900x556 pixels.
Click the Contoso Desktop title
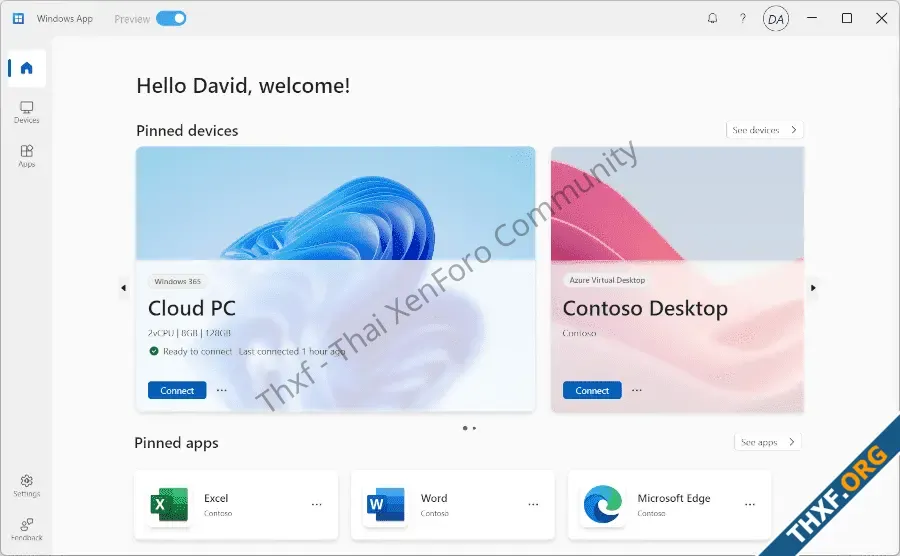[x=645, y=309]
